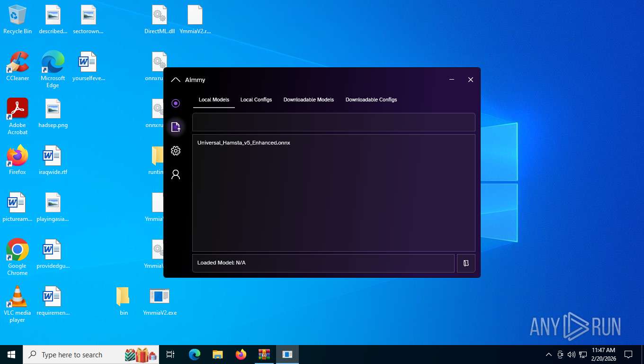Select the Model Menu file icon in sidebar
644x364 pixels.
click(176, 127)
